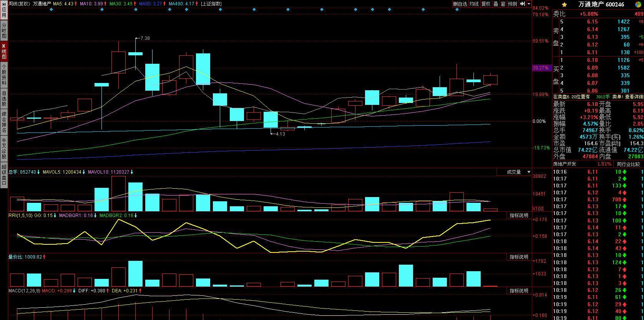This screenshot has height=320, width=644.
Task: Click the tallest volume bar in 成交量 panel
Action: (x=118, y=194)
